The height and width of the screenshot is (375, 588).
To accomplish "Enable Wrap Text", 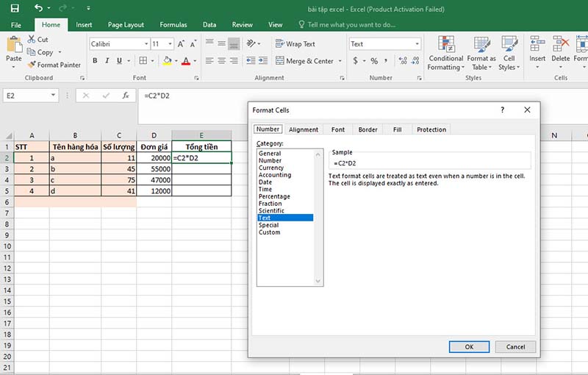I will [295, 44].
